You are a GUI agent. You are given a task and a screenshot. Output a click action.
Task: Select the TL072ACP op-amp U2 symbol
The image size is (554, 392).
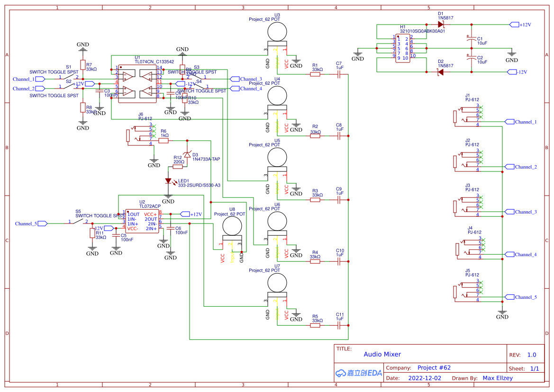142,220
